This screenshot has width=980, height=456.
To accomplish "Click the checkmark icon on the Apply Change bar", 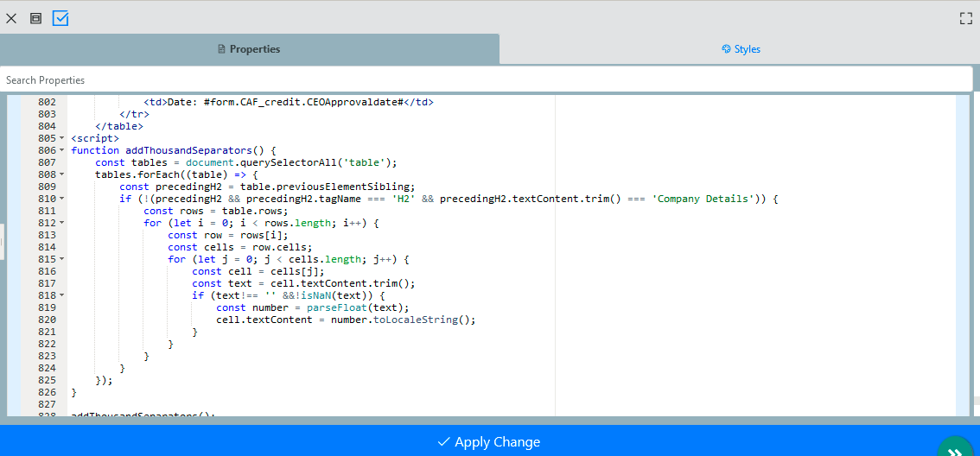I will tap(443, 442).
